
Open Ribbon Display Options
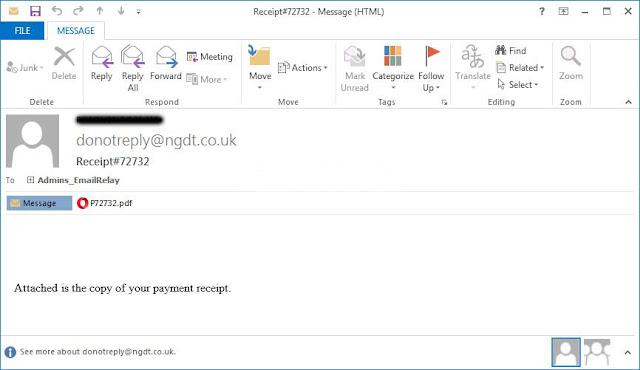563,11
